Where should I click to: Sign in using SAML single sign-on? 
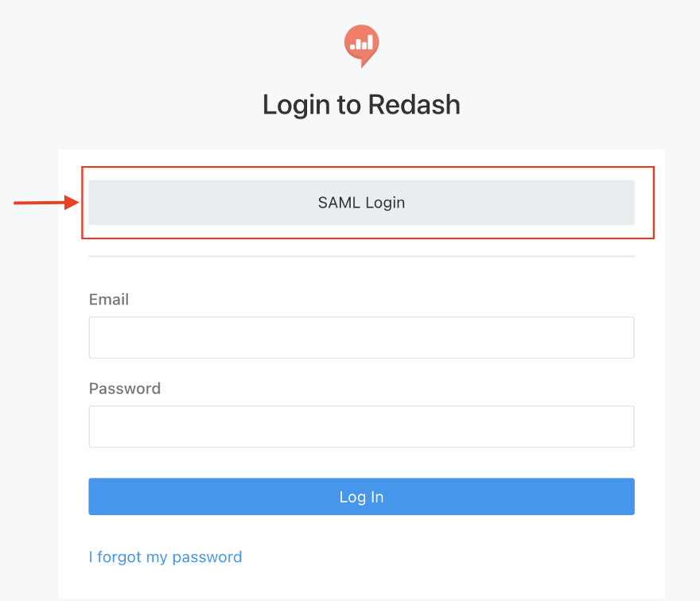point(361,203)
